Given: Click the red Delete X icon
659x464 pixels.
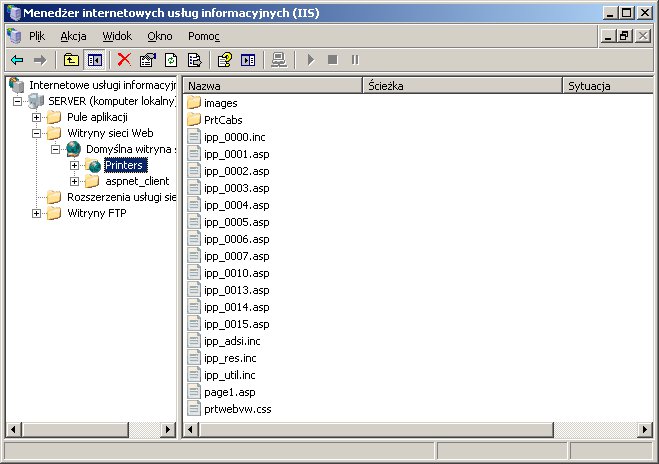Looking at the screenshot, I should click(124, 60).
